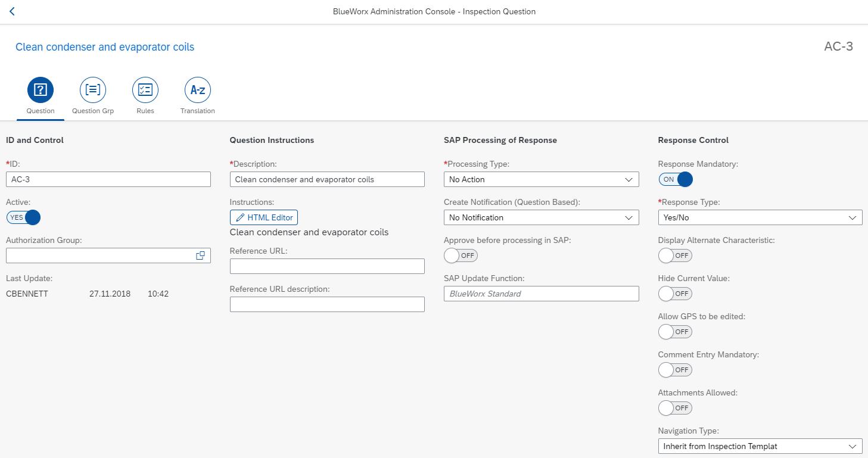
Task: Click SAP Processing of Response heading
Action: pyautogui.click(x=500, y=140)
